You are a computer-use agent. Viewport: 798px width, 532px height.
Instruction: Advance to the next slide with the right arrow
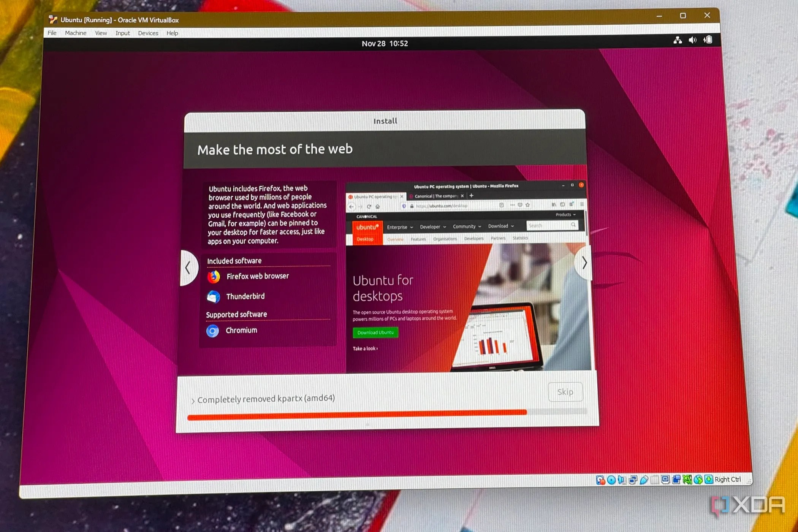click(x=584, y=263)
